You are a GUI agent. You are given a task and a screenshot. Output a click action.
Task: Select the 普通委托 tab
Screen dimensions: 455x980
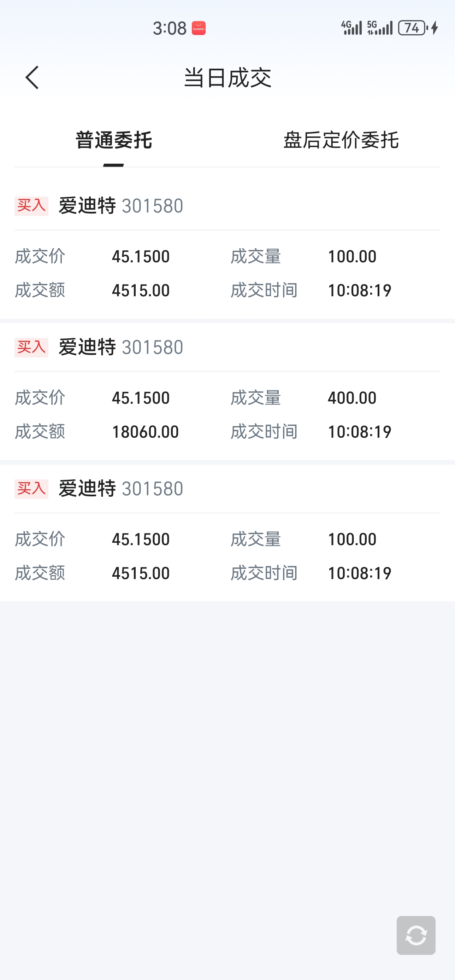coord(114,140)
